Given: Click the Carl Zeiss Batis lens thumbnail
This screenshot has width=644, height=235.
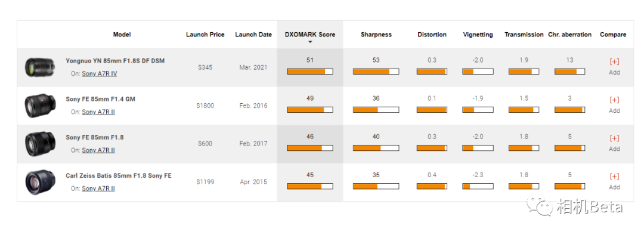Looking at the screenshot, I should pyautogui.click(x=40, y=182).
